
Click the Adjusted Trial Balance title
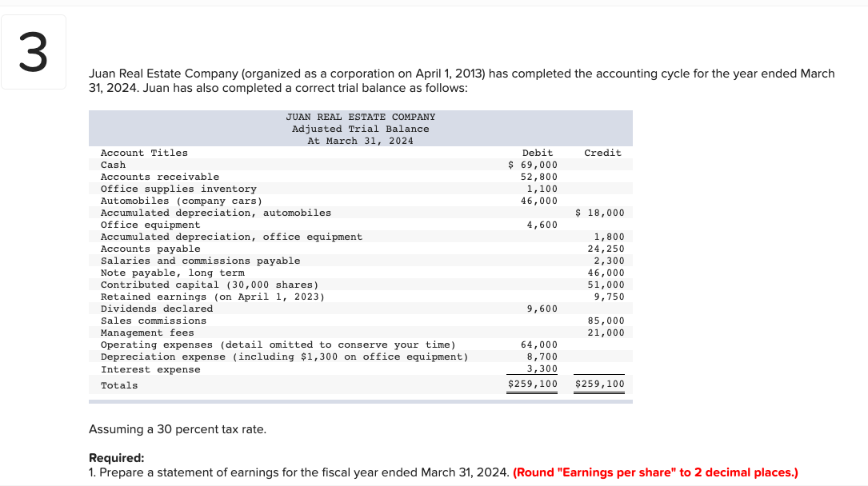360,129
